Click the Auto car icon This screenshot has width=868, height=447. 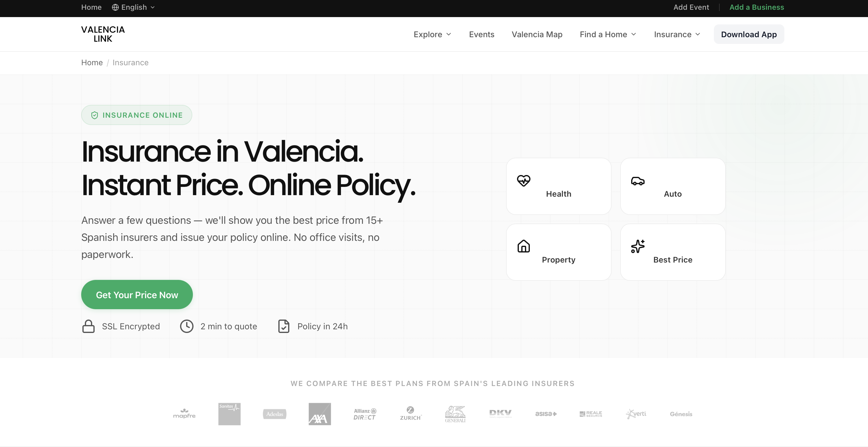pyautogui.click(x=638, y=181)
